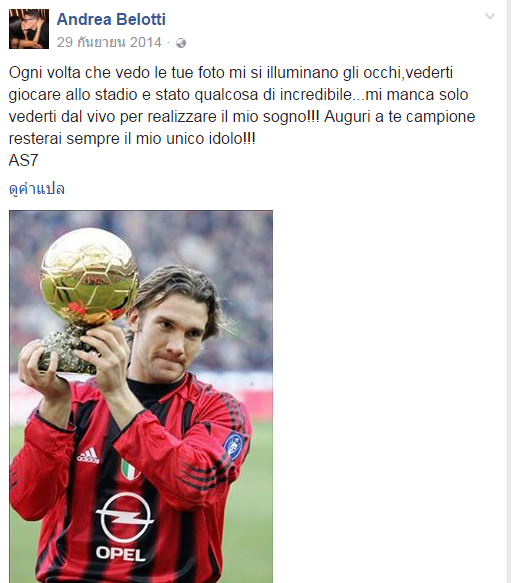The height and width of the screenshot is (583, 511).
Task: Click the vertical scrollbar on the right edge
Action: tap(509, 292)
